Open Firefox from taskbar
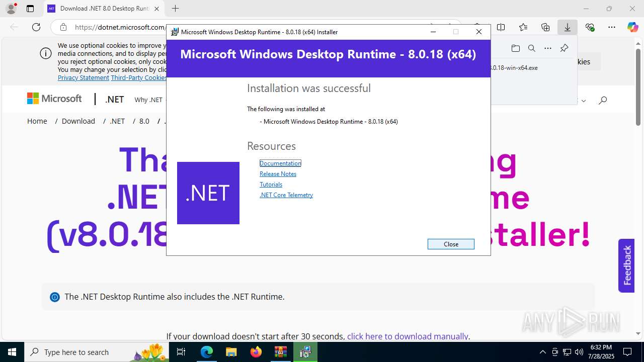Viewport: 644px width, 362px height. [256, 352]
